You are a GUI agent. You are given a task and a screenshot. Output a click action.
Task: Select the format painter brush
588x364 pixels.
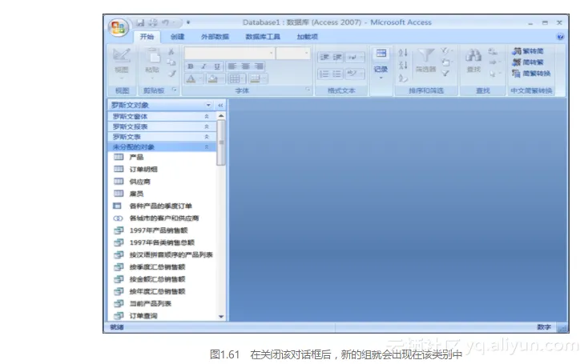tap(171, 74)
